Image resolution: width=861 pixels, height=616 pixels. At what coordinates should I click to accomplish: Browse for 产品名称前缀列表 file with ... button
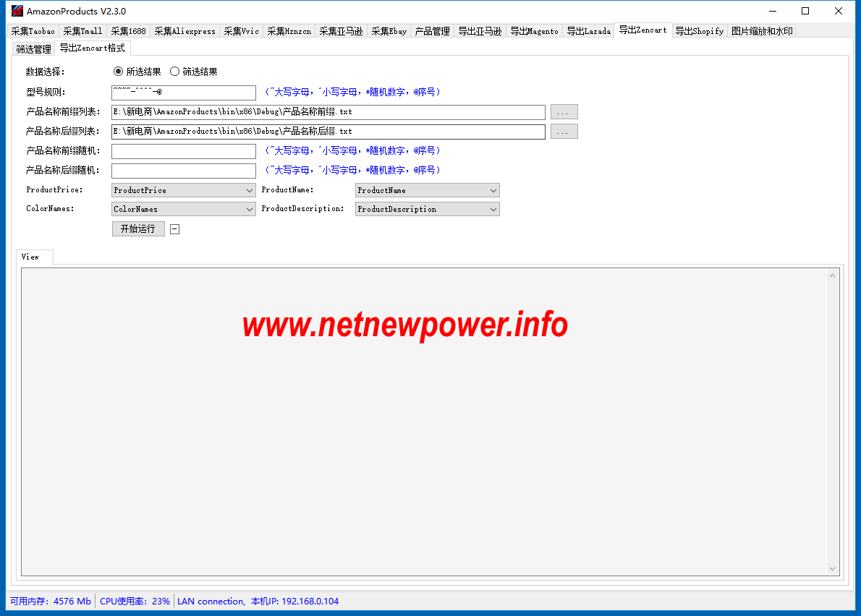564,112
